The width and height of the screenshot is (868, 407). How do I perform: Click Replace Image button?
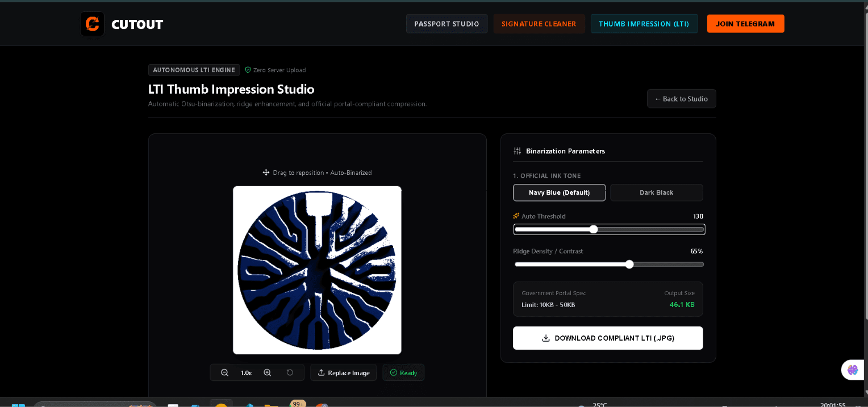(x=344, y=372)
